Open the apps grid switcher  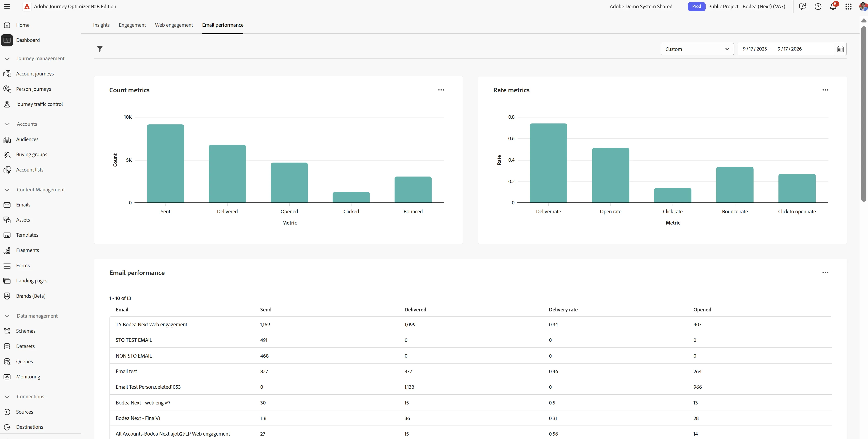tap(849, 6)
